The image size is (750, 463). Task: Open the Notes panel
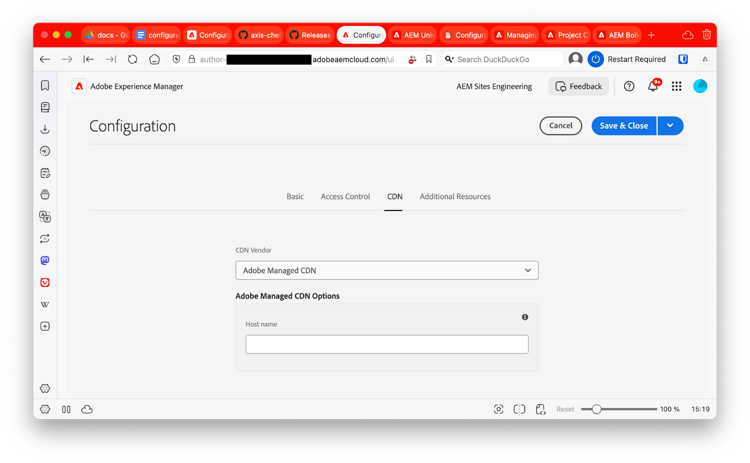(45, 173)
